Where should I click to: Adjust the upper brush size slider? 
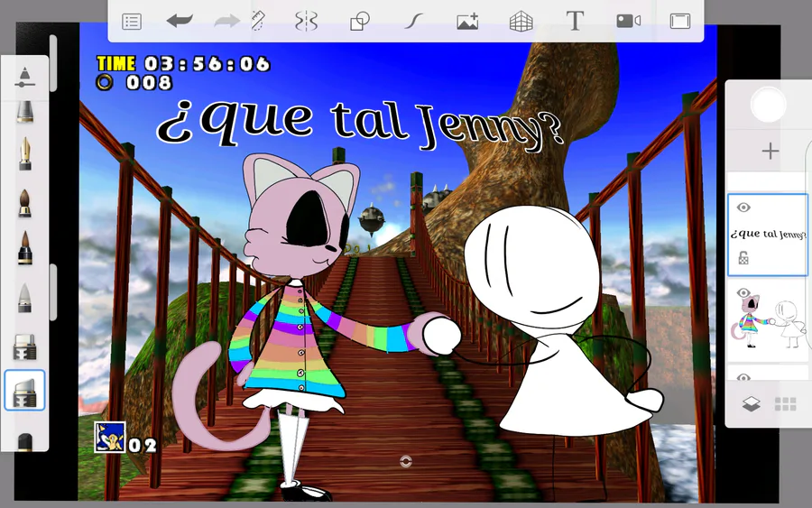pyautogui.click(x=53, y=63)
